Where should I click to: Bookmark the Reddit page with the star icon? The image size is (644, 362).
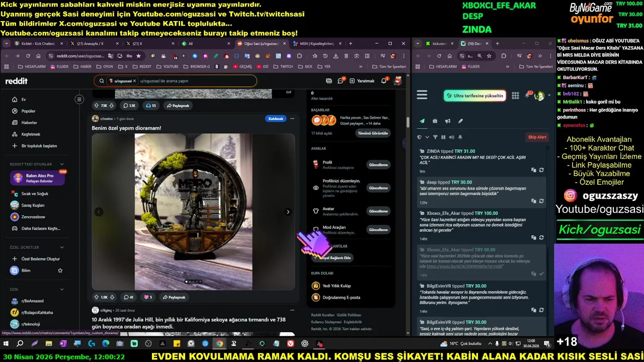[x=138, y=56]
